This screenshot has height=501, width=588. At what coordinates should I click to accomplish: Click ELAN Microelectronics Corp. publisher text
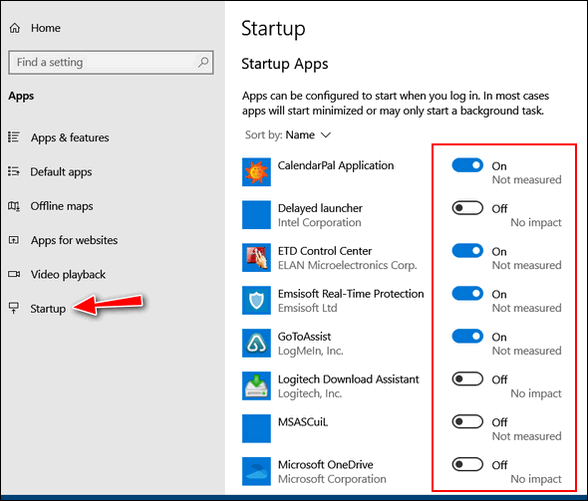coord(347,266)
